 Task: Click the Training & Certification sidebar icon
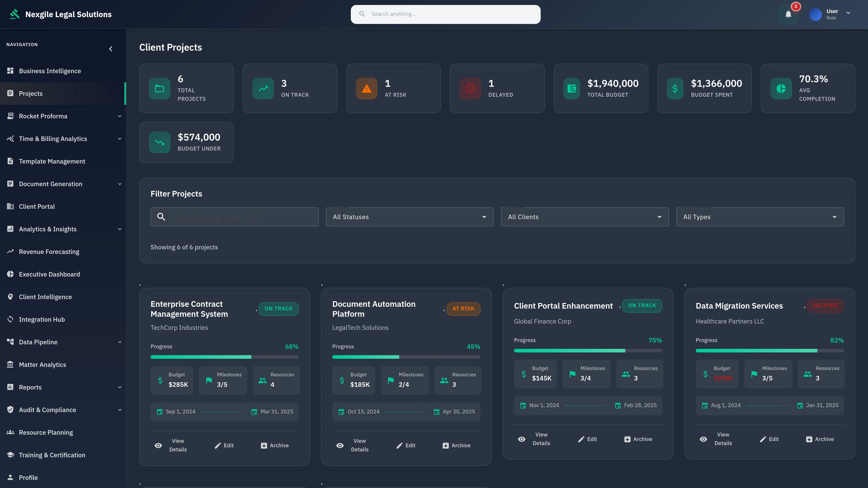pos(10,455)
